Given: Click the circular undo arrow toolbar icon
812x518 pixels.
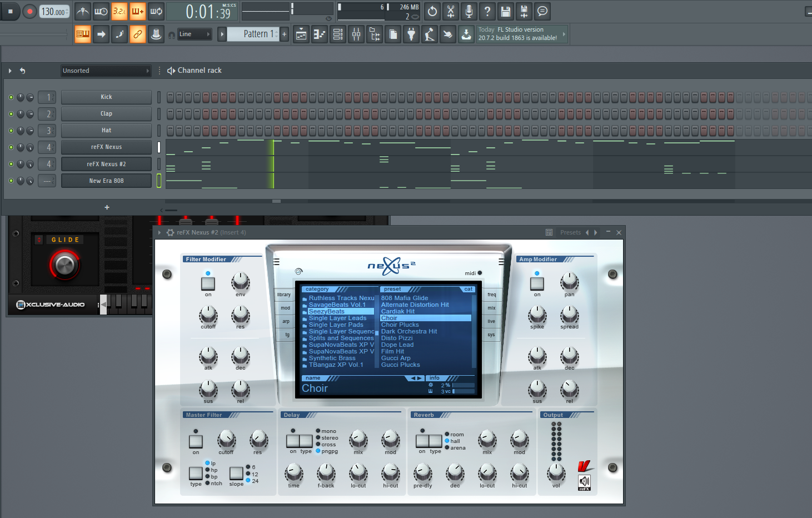Looking at the screenshot, I should (x=432, y=11).
